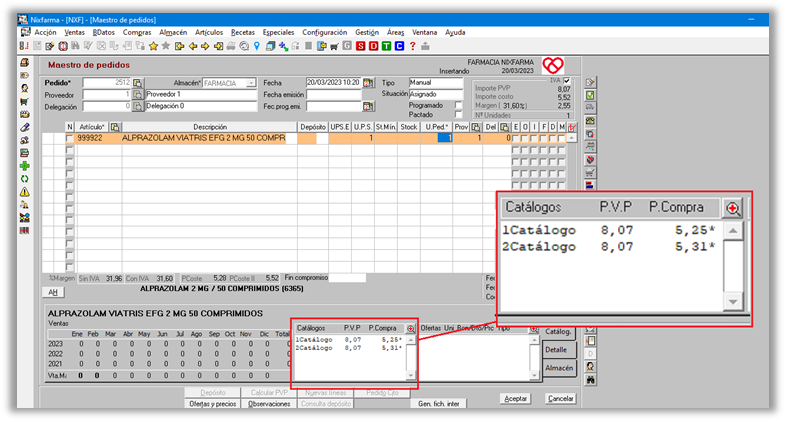787x422 pixels.
Task: Open the Pedido lookup list button
Action: coord(138,83)
